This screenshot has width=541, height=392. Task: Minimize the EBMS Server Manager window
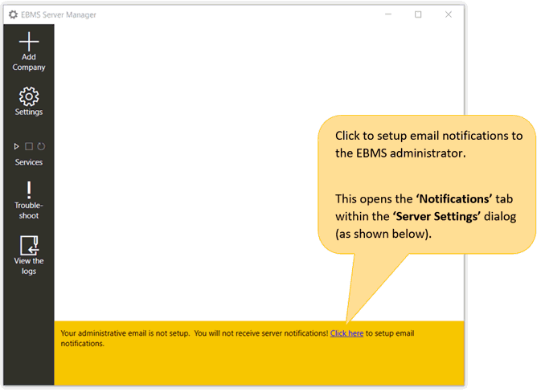point(387,14)
